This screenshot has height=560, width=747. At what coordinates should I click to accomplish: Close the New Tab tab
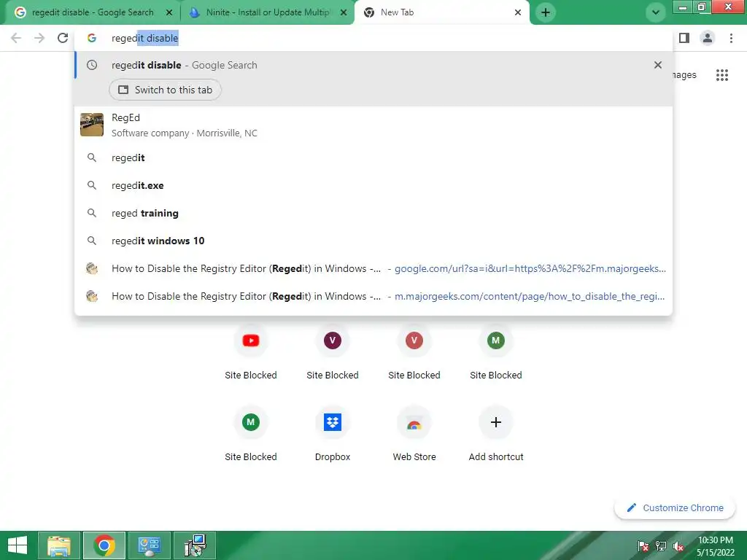(x=518, y=12)
